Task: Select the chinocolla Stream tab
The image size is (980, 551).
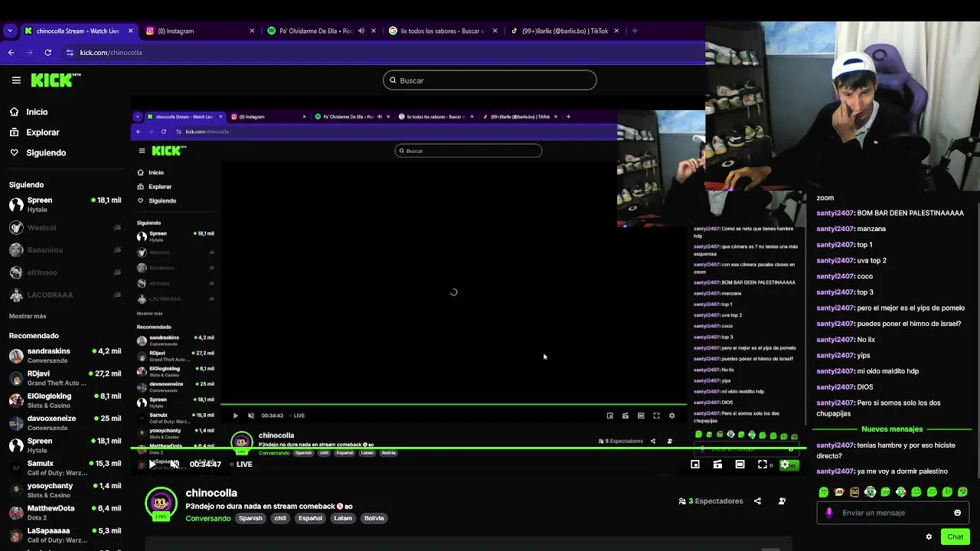Action: [79, 31]
